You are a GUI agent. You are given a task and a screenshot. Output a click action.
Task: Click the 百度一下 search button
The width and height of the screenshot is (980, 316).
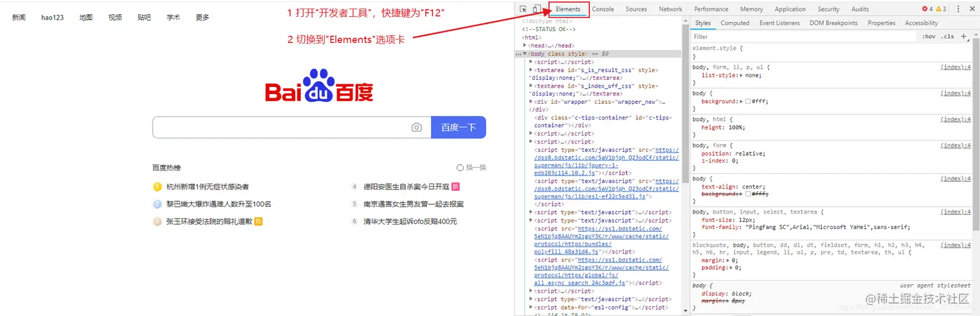click(x=458, y=128)
